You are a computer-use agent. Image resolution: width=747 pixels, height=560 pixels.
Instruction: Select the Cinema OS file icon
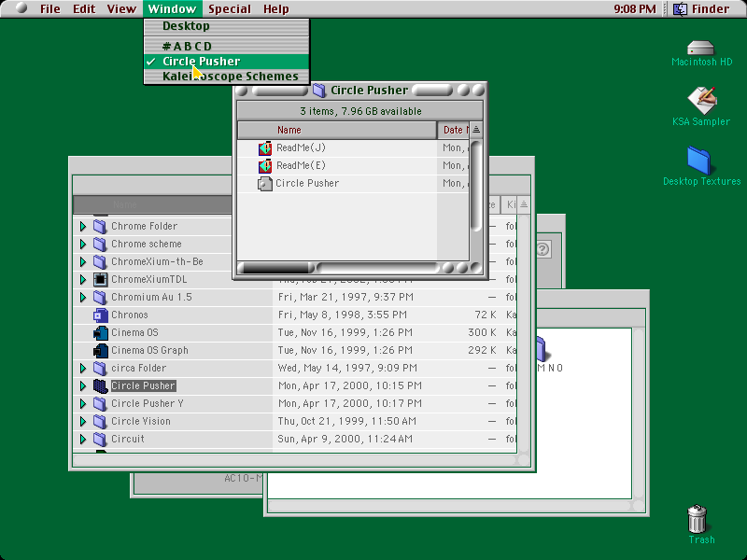coord(101,332)
